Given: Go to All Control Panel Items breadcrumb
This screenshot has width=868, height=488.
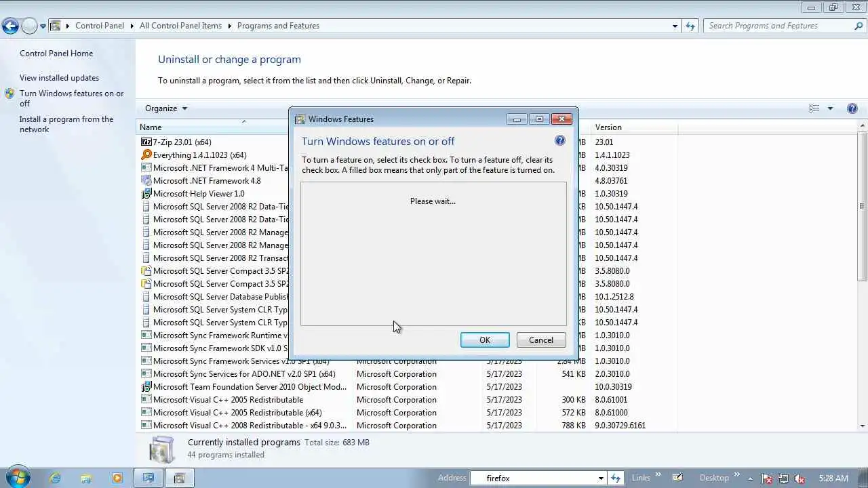Looking at the screenshot, I should coord(180,26).
